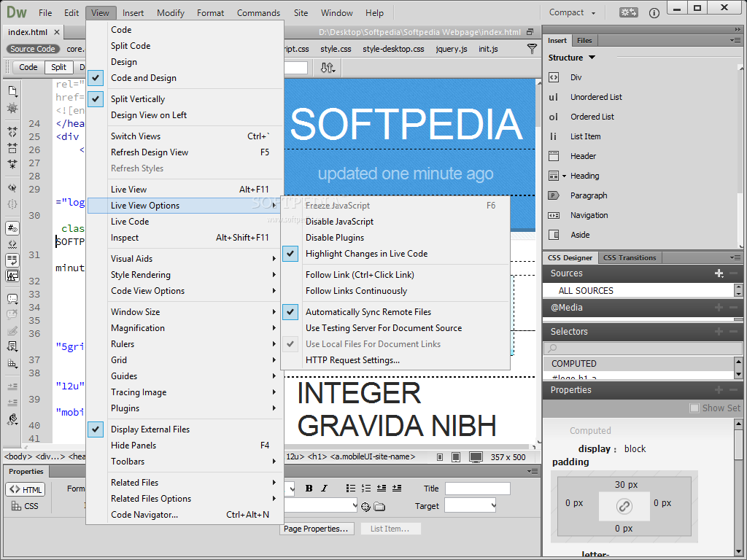
Task: Click the open documents icon in coding toolbar
Action: point(12,90)
